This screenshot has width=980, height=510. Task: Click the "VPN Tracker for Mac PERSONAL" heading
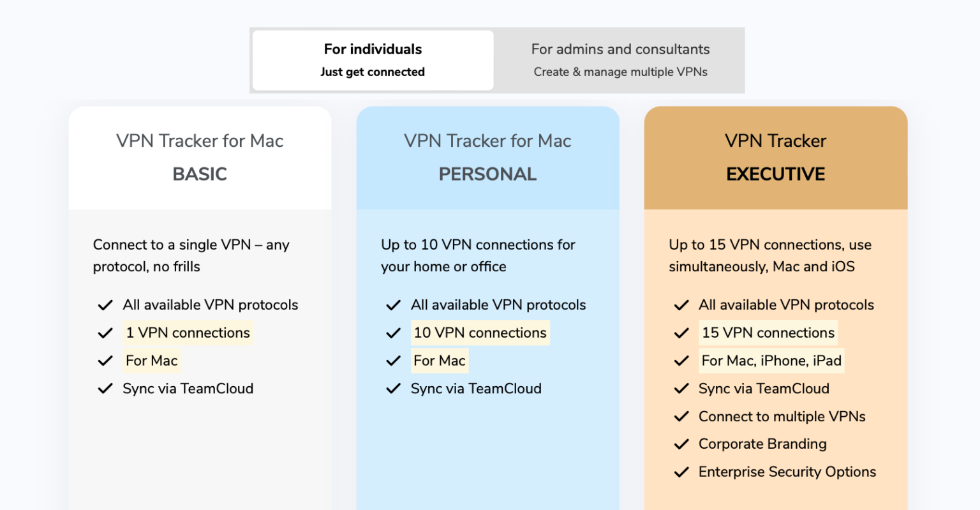pos(487,158)
